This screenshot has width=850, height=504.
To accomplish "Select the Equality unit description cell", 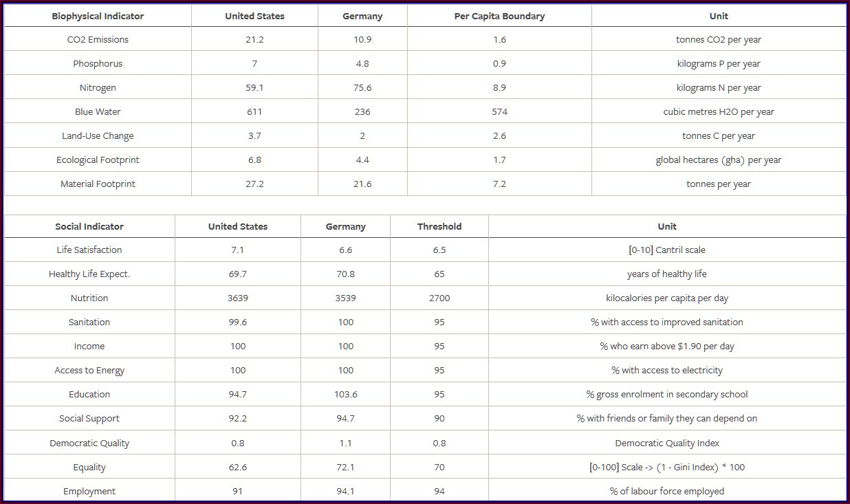I will coord(667,467).
